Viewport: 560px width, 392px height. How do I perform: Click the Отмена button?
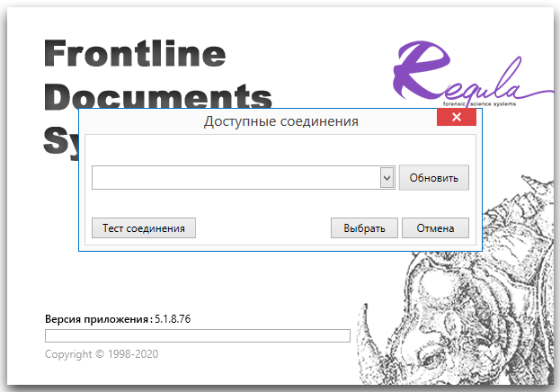(x=435, y=228)
